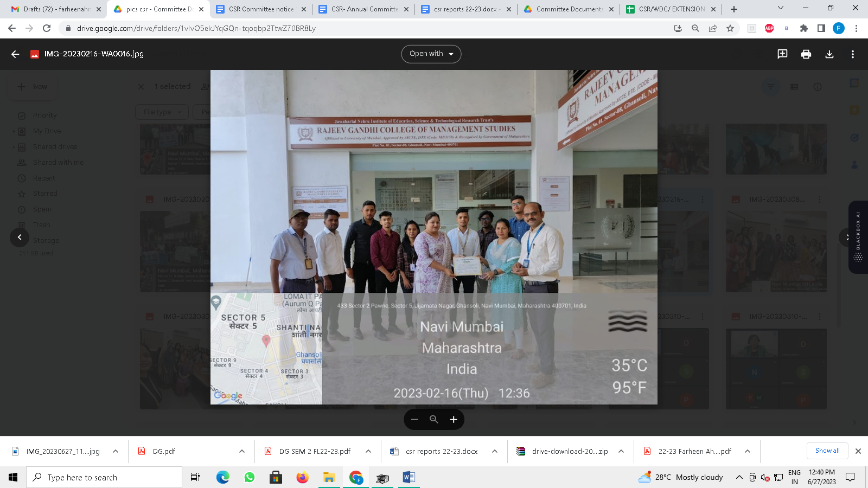The width and height of the screenshot is (868, 488).
Task: Go to previous image in preview
Action: [x=20, y=237]
